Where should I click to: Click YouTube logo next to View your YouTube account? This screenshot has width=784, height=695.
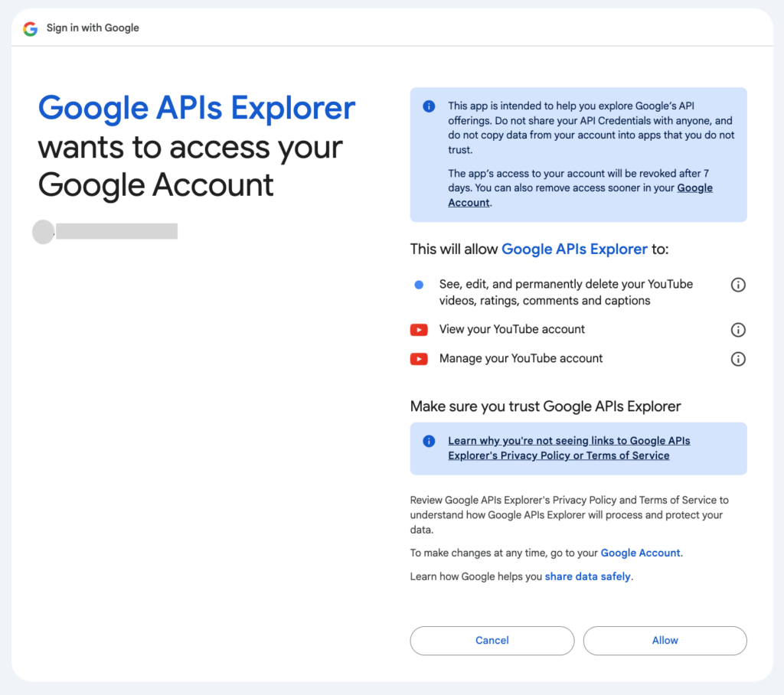pyautogui.click(x=419, y=330)
